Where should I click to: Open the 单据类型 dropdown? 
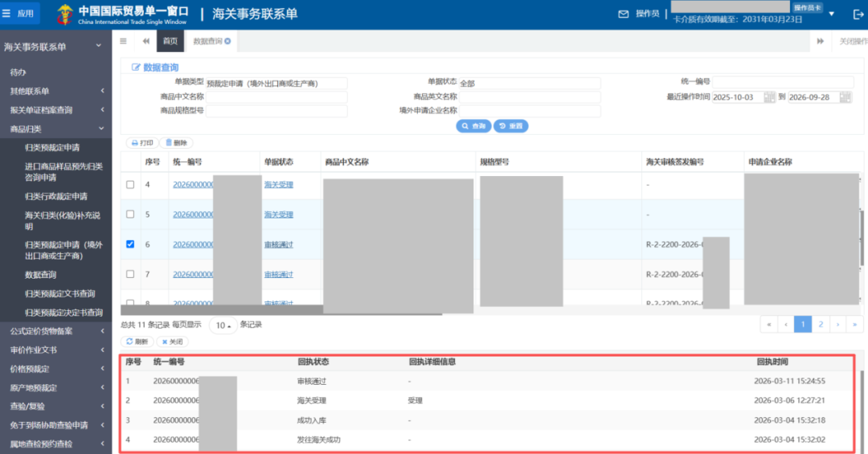(x=276, y=83)
